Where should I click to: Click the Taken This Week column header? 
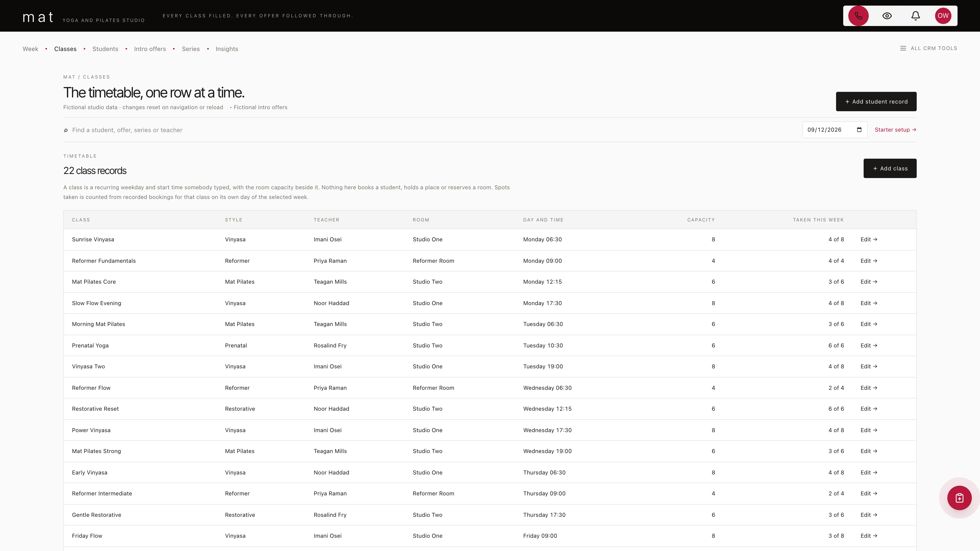point(818,220)
